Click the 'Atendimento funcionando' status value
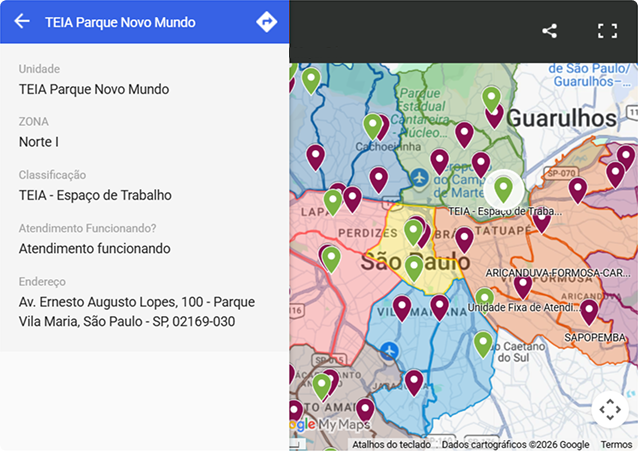 (x=94, y=248)
